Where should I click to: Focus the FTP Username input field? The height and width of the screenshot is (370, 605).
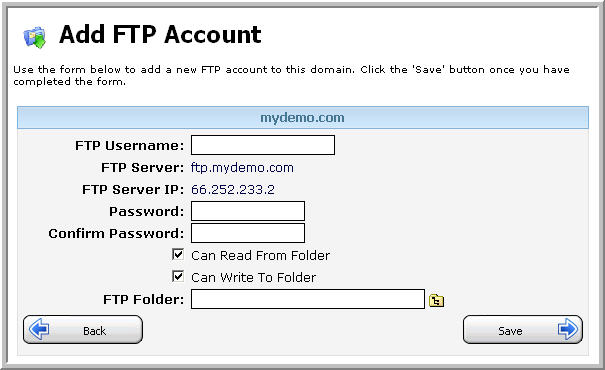tap(263, 145)
